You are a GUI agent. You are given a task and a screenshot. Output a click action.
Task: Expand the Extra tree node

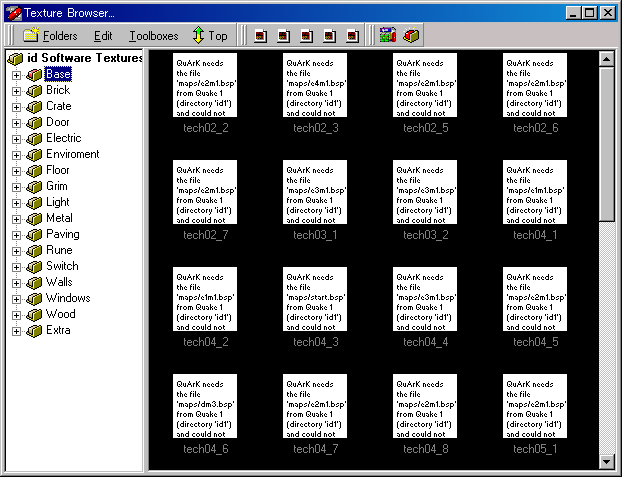coord(16,331)
